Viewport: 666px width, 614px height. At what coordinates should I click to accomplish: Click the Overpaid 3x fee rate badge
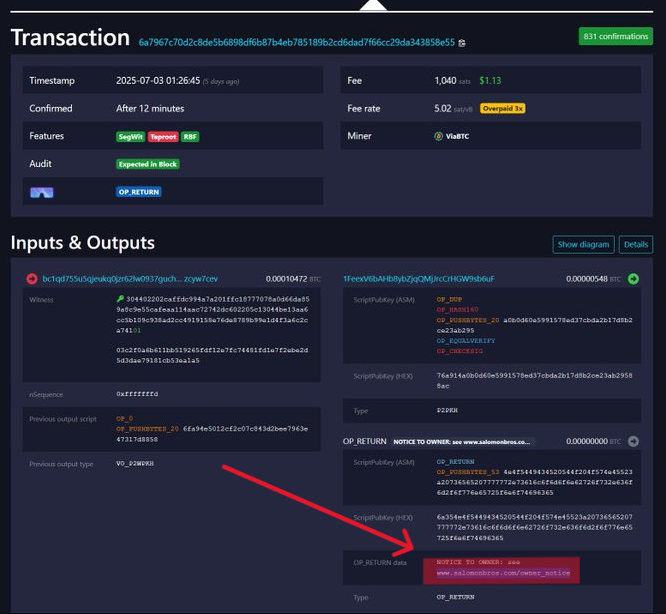pyautogui.click(x=502, y=108)
